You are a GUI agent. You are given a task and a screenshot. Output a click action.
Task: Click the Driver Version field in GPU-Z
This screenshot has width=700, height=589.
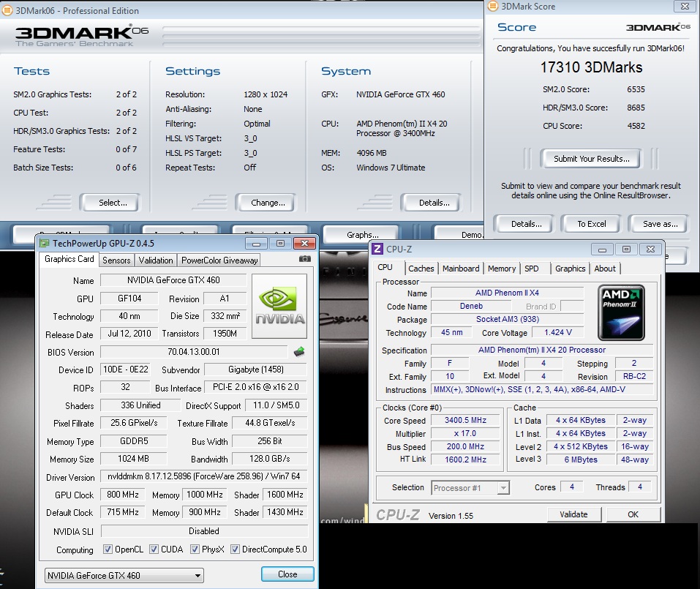point(203,476)
